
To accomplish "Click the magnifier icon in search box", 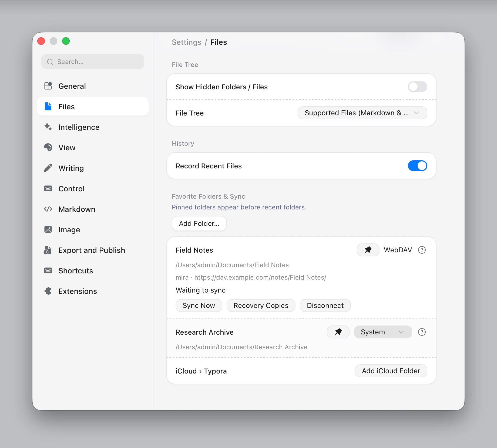I will [x=50, y=62].
